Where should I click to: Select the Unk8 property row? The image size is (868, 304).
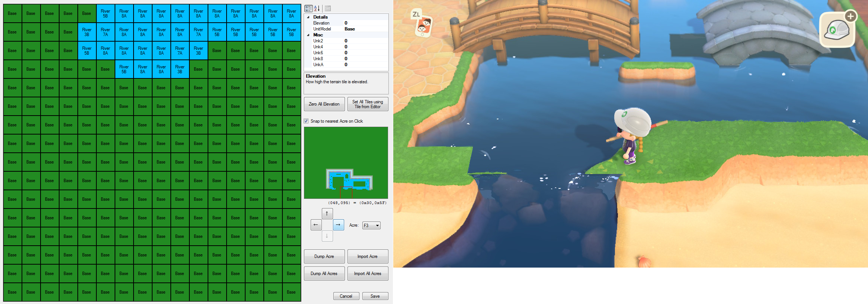[346, 59]
